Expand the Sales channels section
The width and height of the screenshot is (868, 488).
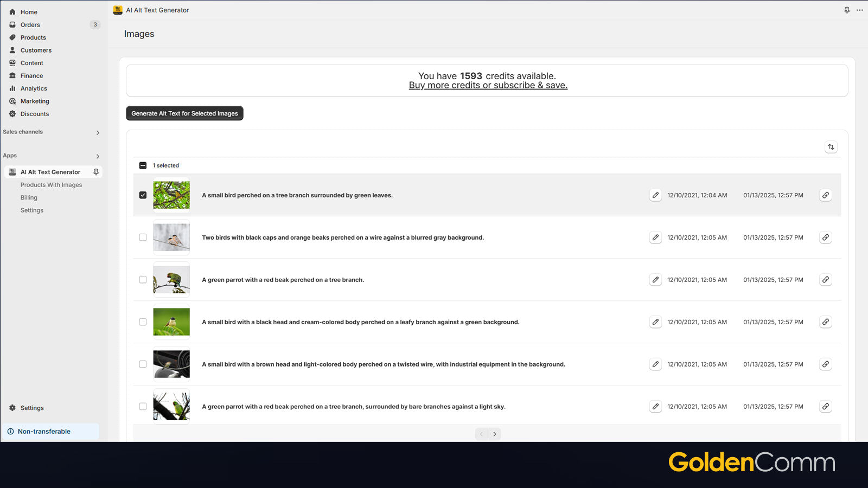pos(98,132)
